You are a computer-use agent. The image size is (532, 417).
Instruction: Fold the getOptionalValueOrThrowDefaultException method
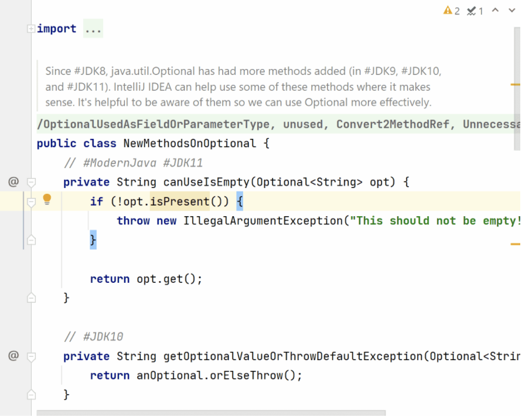[31, 356]
